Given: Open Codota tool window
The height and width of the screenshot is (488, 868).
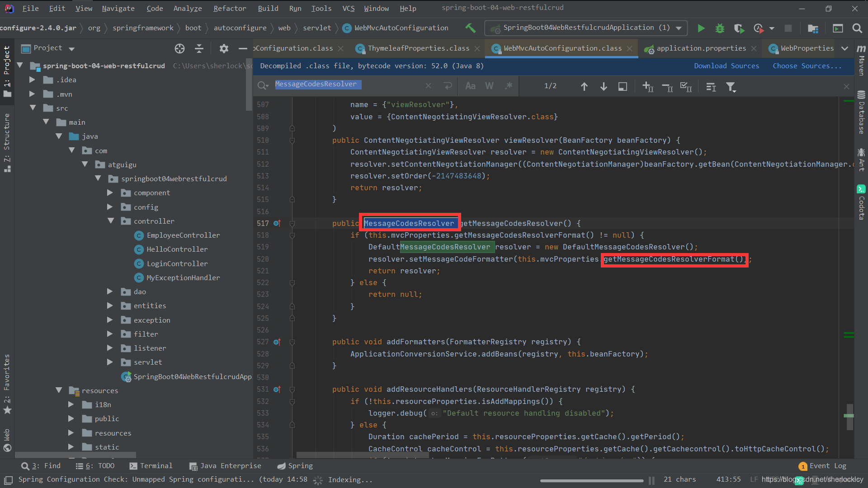Looking at the screenshot, I should [861, 202].
